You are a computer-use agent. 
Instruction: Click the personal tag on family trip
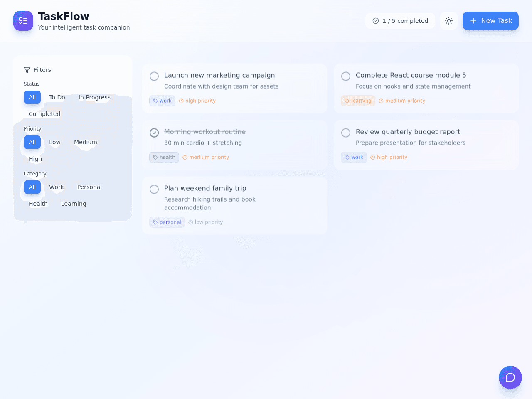167,222
